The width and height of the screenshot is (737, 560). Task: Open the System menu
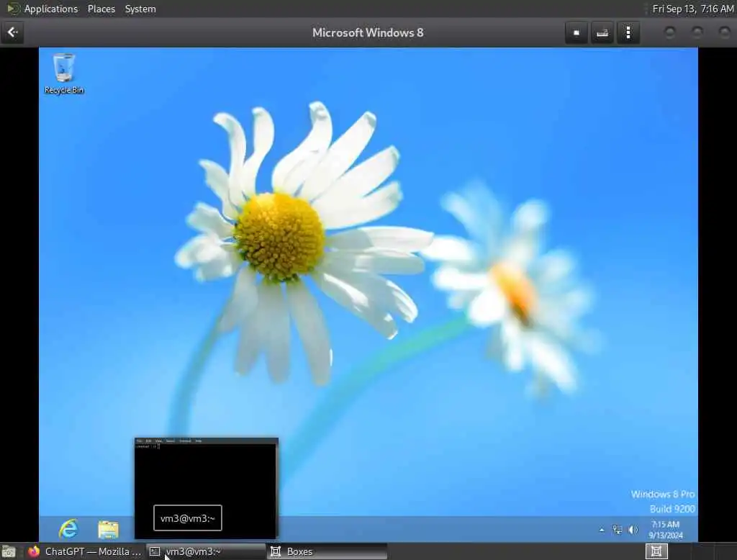(140, 9)
